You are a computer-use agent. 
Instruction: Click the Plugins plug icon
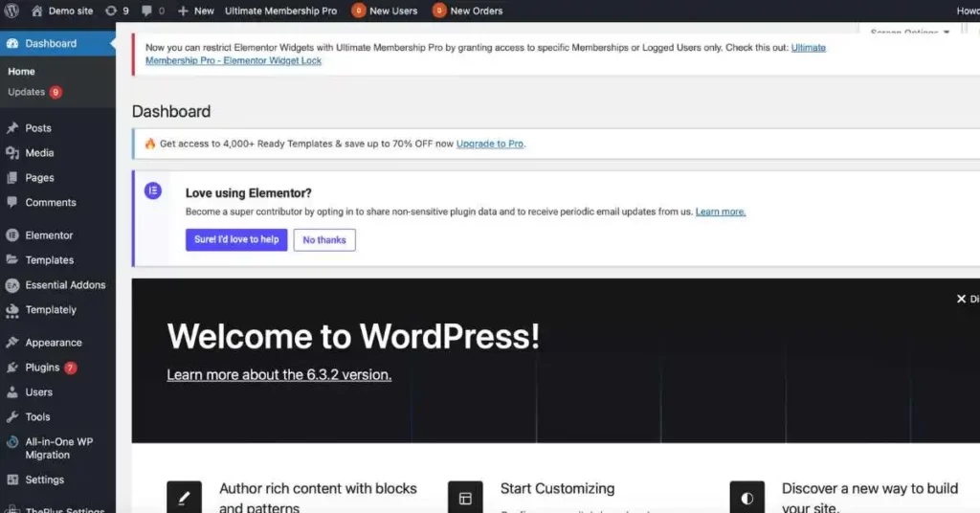click(12, 368)
